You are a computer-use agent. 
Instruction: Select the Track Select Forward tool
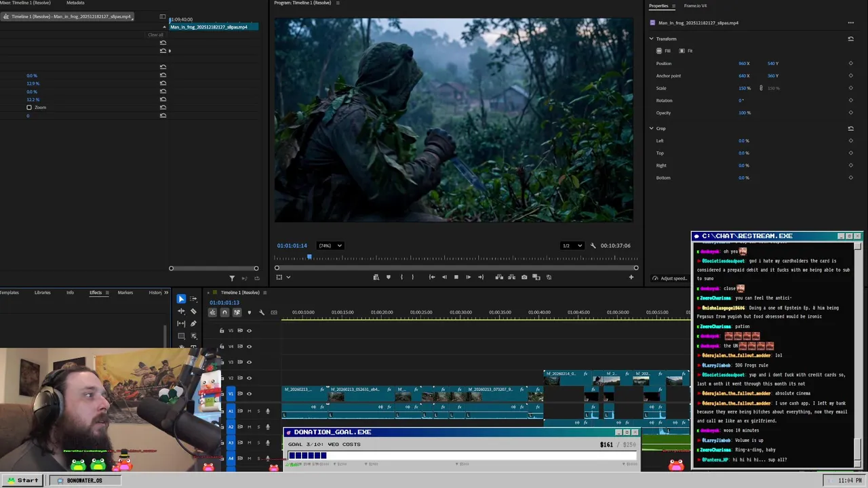[x=193, y=299]
